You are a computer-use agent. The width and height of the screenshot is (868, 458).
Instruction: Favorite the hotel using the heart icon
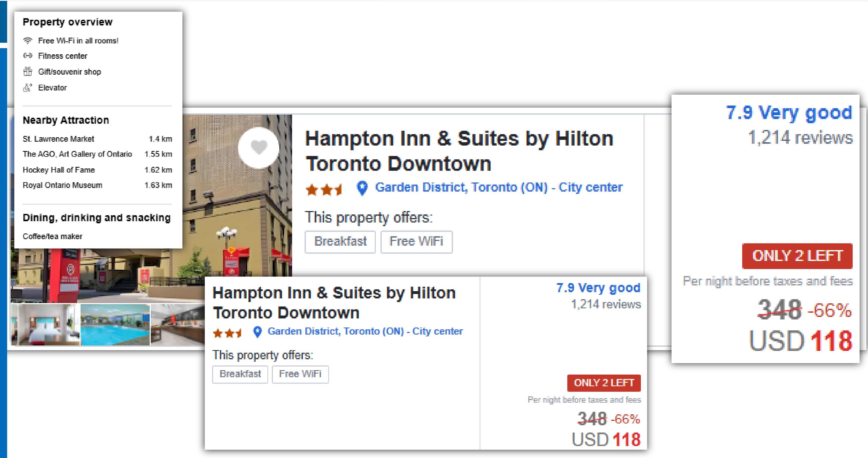258,147
